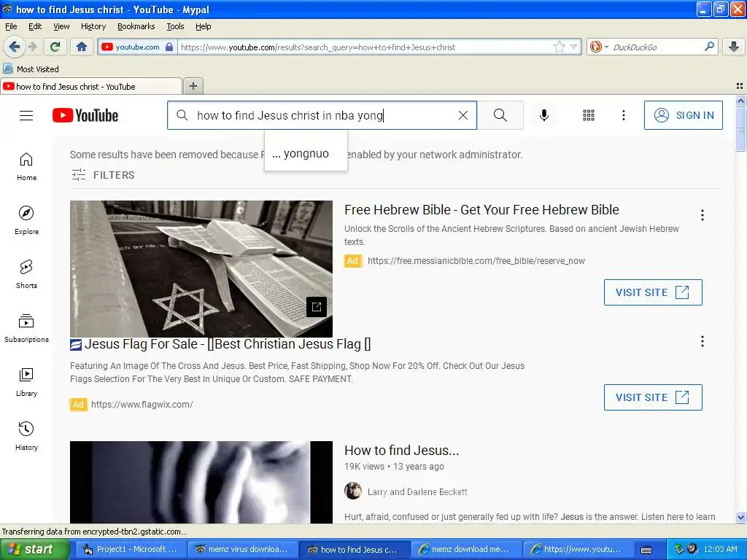Open How to find Jesus... video title
Screen dimensions: 747x560
(x=402, y=451)
